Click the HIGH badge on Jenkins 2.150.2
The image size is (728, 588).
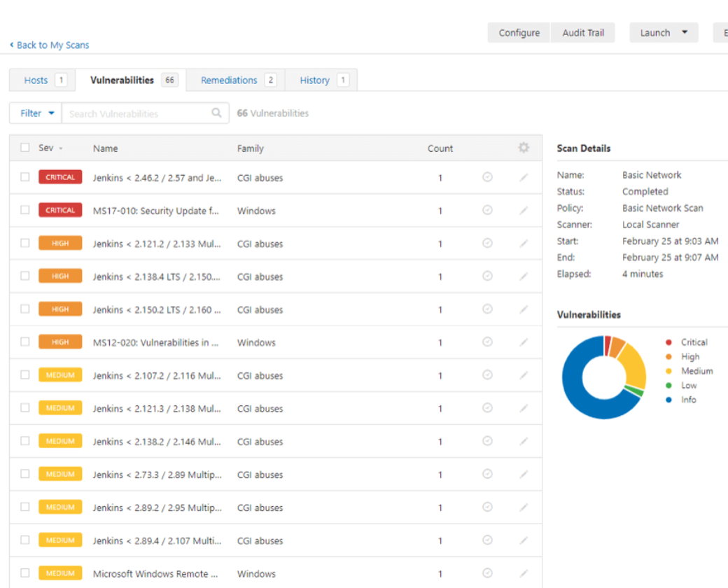click(59, 309)
